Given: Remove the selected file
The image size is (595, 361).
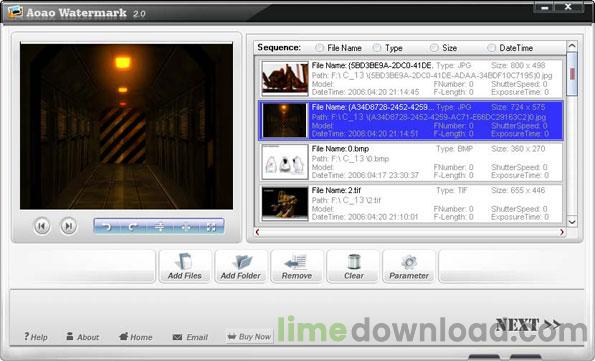Looking at the screenshot, I should coord(297,267).
